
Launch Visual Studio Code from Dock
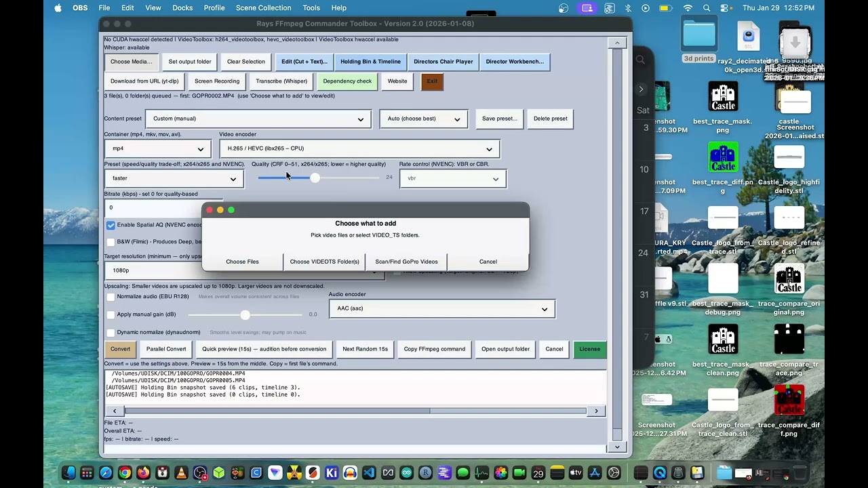click(x=369, y=472)
